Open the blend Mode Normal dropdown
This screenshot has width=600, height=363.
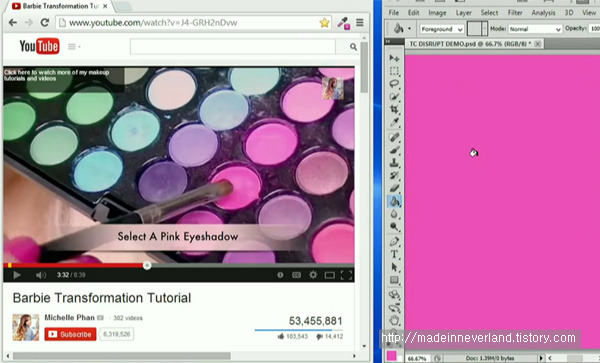click(535, 29)
